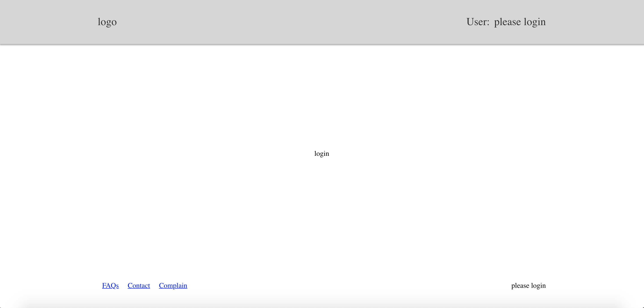Click the centered login text
This screenshot has width=644, height=308.
tap(322, 154)
